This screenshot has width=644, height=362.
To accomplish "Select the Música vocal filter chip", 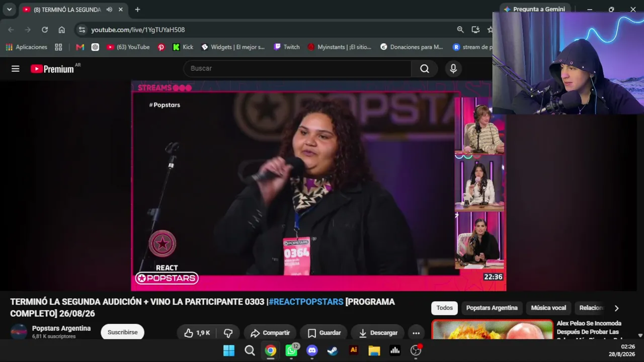I will tap(548, 308).
